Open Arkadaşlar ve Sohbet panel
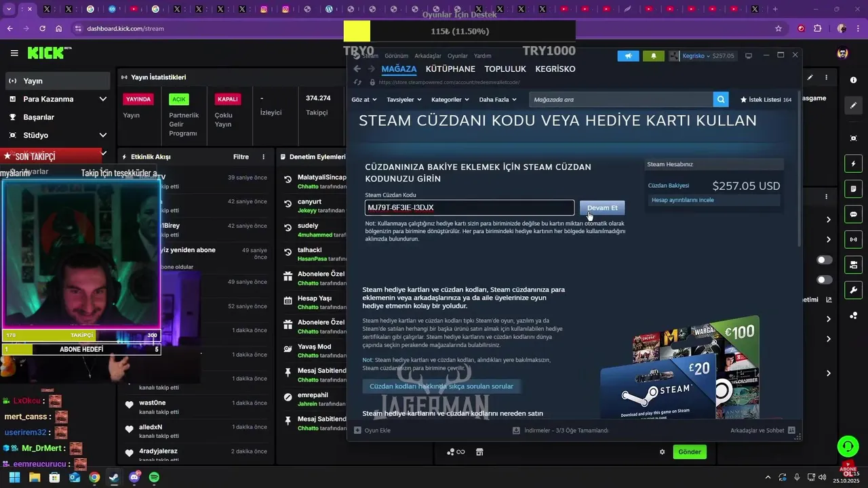 tap(762, 430)
